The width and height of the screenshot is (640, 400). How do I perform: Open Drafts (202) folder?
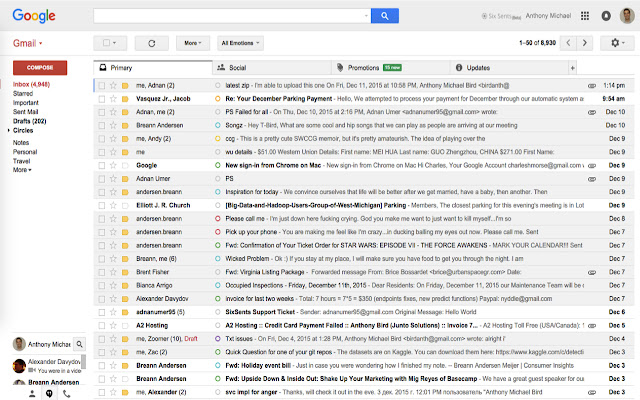click(29, 121)
